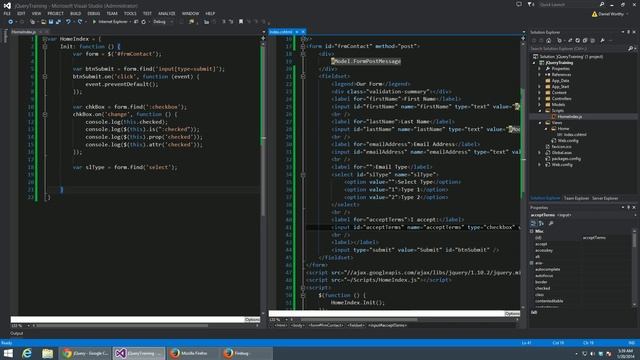Expand the Controllers folder
This screenshot has width=640, height=360.
tap(540, 98)
